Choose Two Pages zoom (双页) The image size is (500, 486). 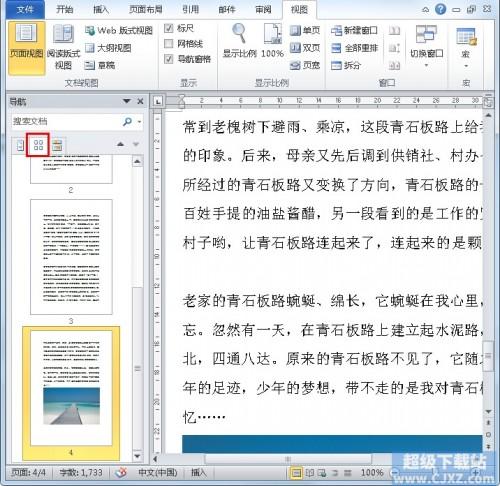coord(305,48)
